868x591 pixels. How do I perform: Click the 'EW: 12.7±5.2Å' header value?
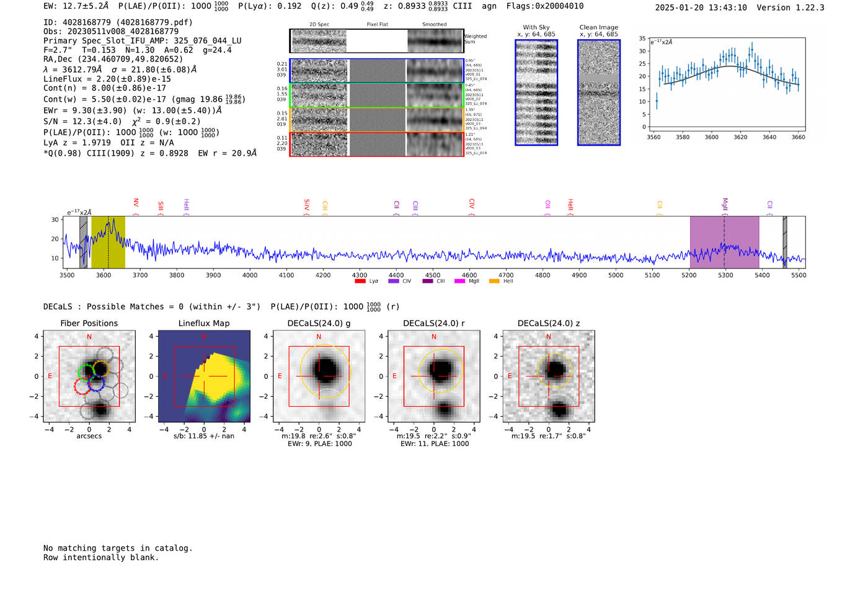tap(76, 6)
